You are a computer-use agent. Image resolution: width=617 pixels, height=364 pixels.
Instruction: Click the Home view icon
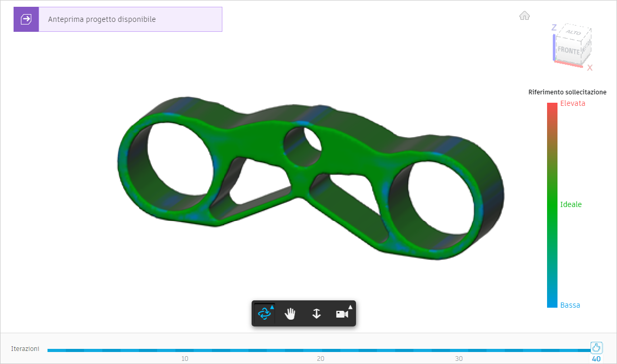[525, 16]
